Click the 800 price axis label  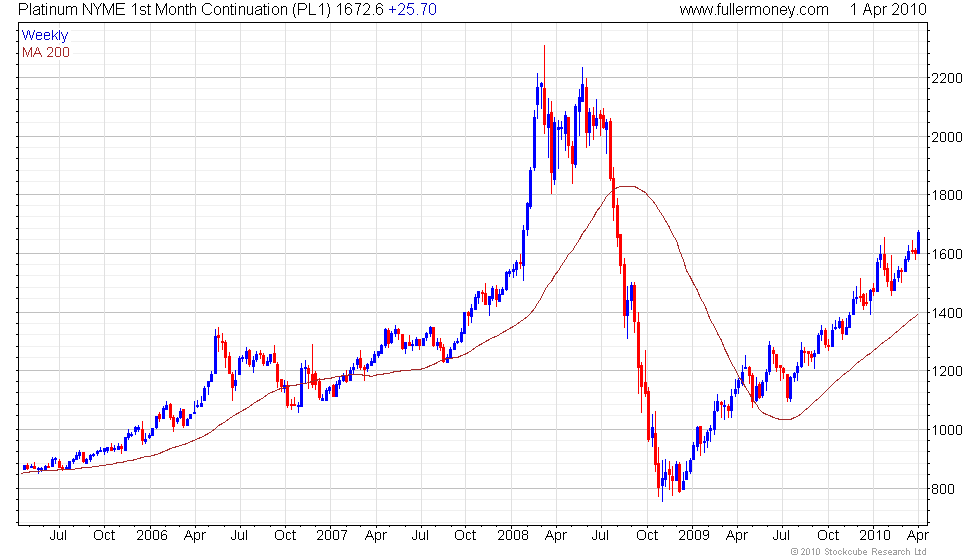tap(943, 489)
